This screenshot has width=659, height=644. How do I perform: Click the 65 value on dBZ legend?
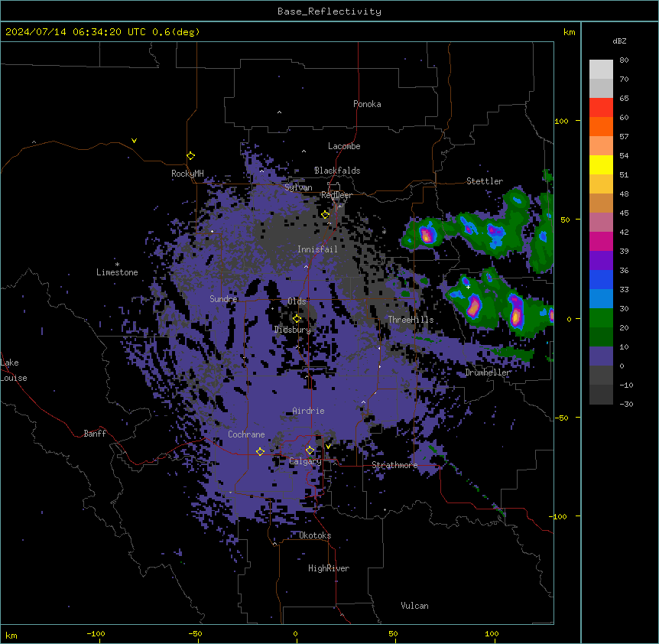624,99
